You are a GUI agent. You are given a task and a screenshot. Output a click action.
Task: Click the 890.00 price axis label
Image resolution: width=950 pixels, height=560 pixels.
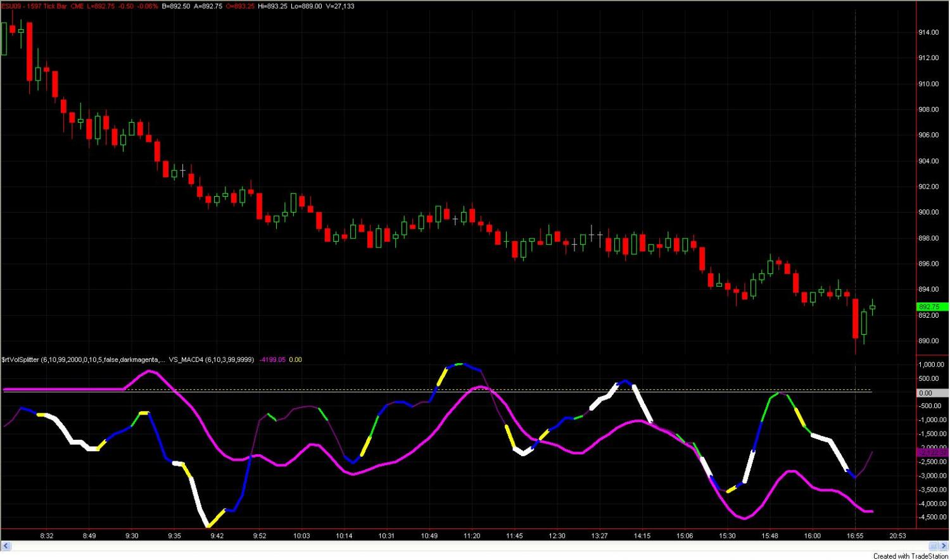928,341
